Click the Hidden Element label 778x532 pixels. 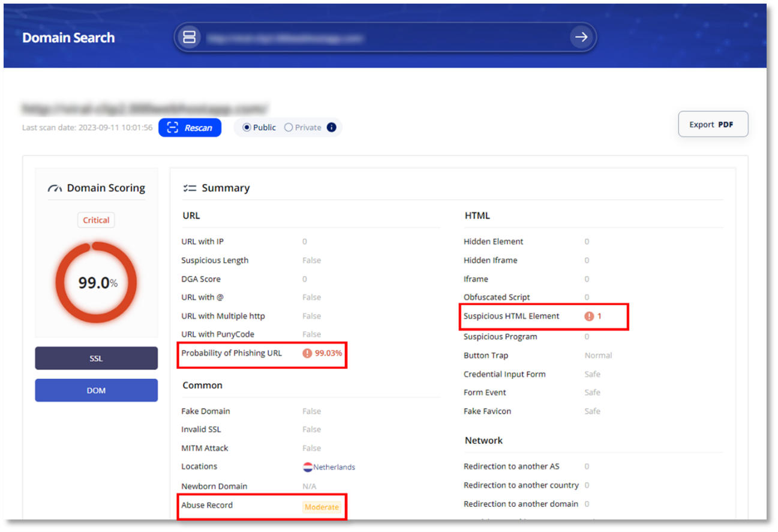pos(494,242)
